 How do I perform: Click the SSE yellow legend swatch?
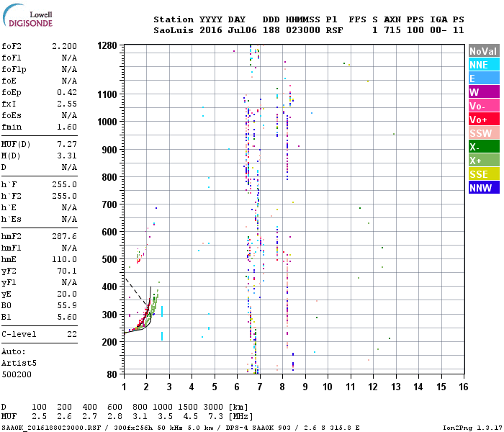coord(484,174)
